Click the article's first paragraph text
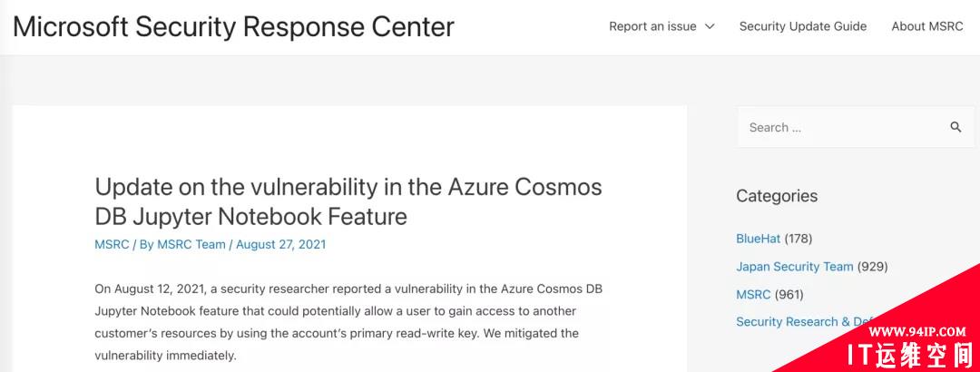The height and width of the screenshot is (372, 980). 348,323
